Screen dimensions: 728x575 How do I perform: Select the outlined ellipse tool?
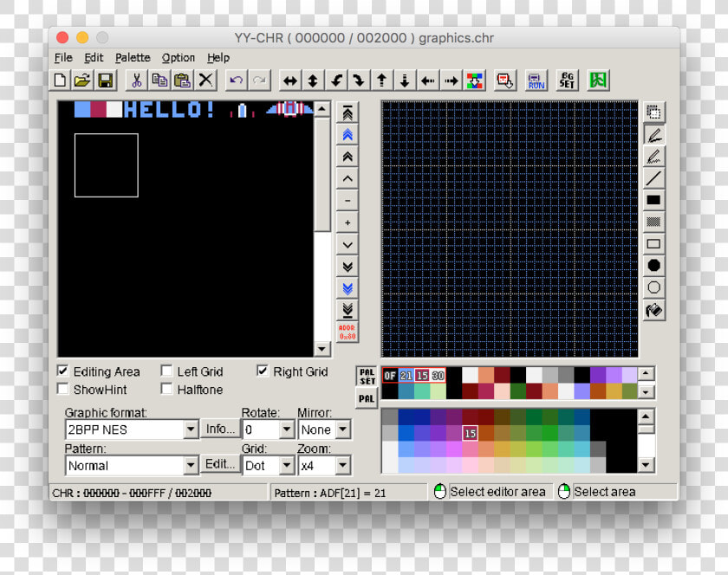click(653, 287)
